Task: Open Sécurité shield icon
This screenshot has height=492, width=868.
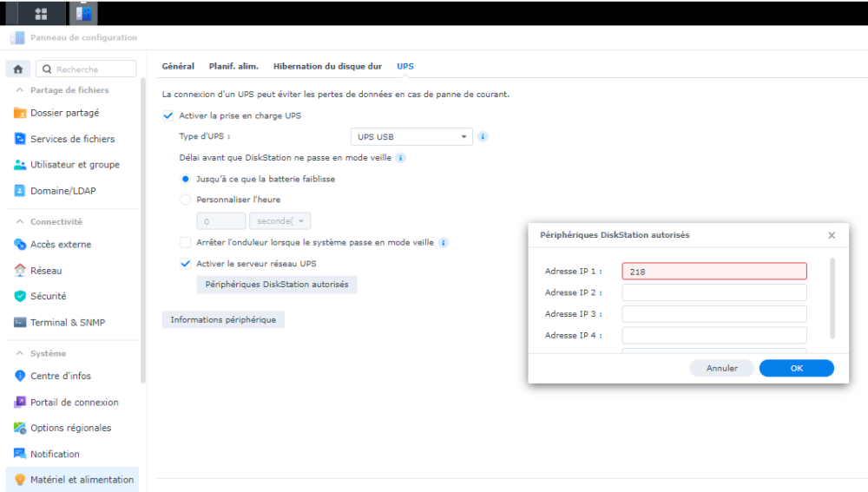Action: coord(20,296)
